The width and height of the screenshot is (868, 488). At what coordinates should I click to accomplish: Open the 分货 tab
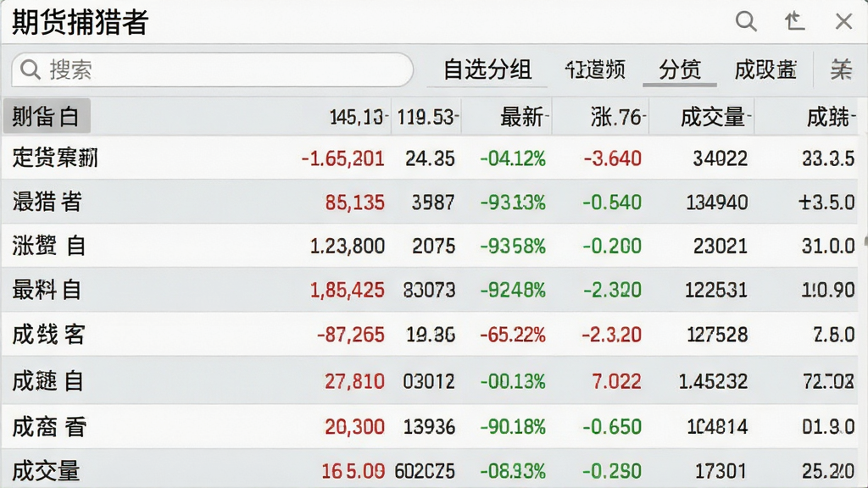(x=680, y=69)
